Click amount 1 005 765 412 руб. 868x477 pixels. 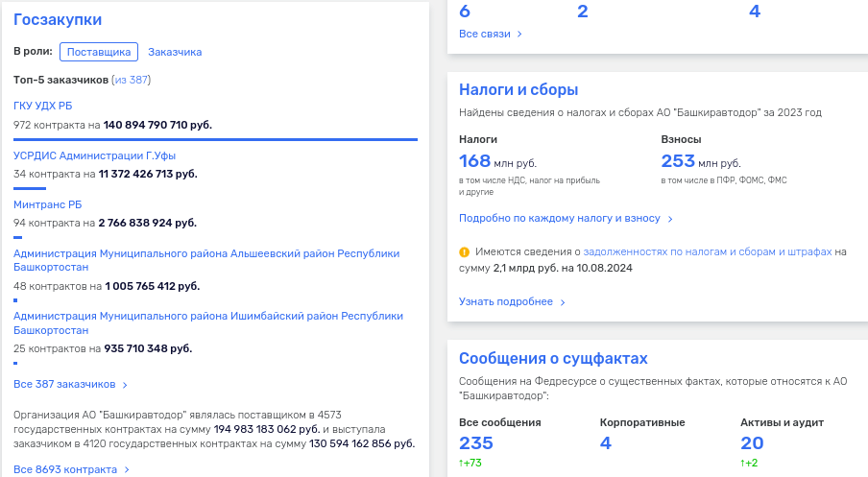[153, 286]
